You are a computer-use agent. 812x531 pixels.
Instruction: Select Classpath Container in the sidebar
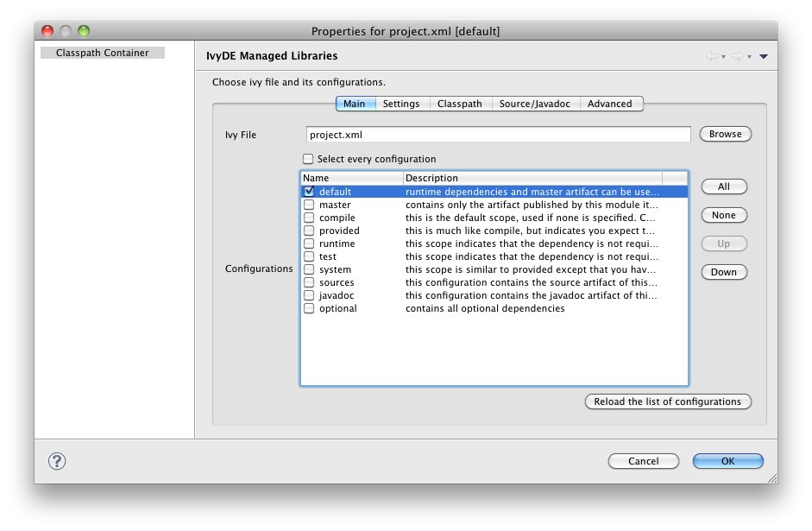click(x=102, y=53)
